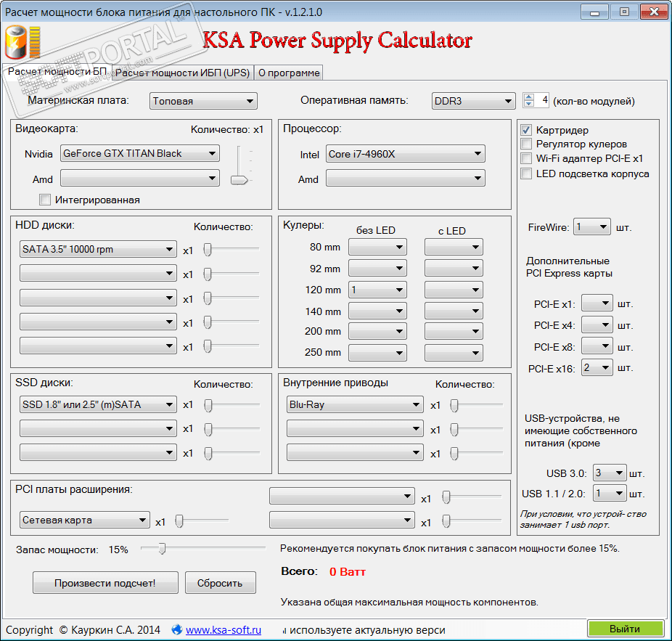Increase the memory module count with the up arrow
The image size is (672, 641).
pyautogui.click(x=529, y=97)
